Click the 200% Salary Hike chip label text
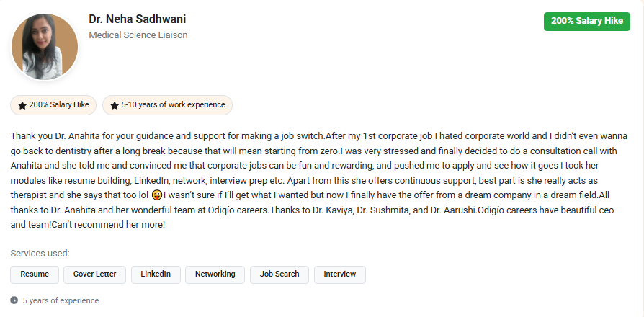 59,105
